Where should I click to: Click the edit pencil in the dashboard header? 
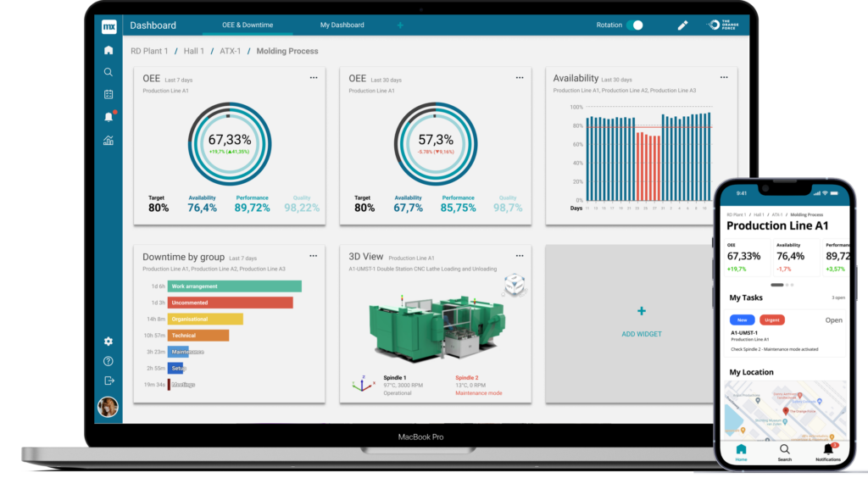tap(682, 25)
